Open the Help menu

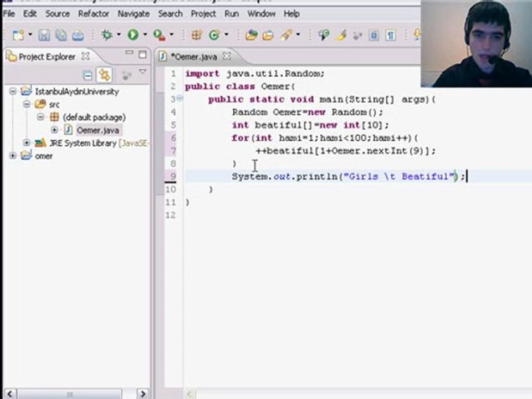pos(291,14)
